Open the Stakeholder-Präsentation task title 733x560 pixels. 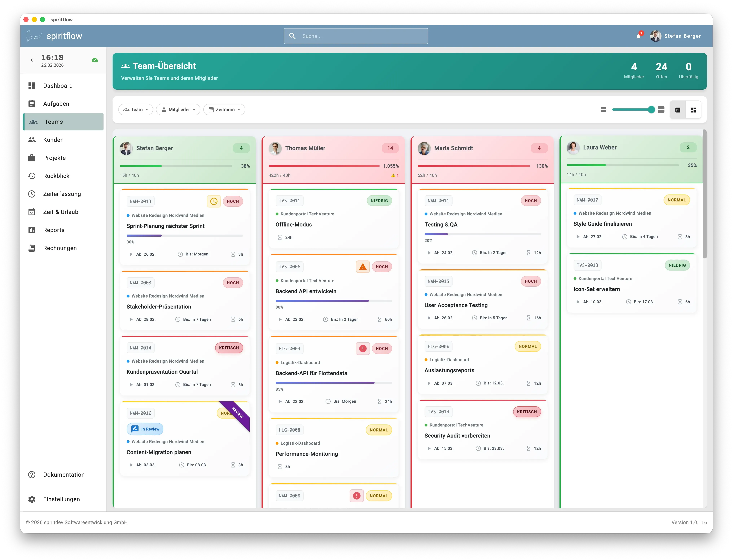tap(159, 307)
